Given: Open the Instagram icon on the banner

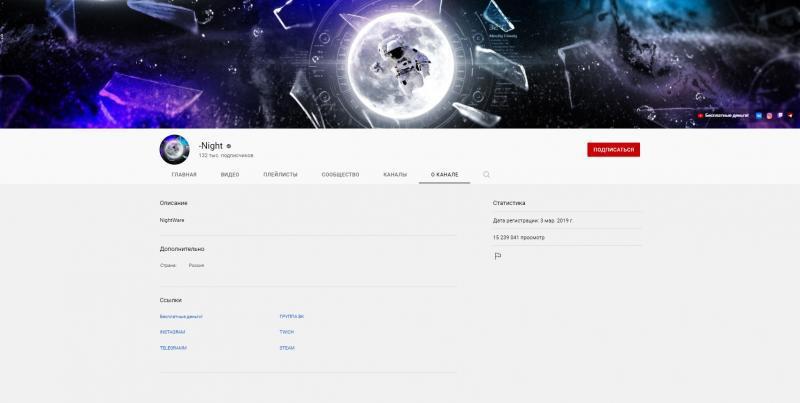Looking at the screenshot, I should click(x=769, y=116).
